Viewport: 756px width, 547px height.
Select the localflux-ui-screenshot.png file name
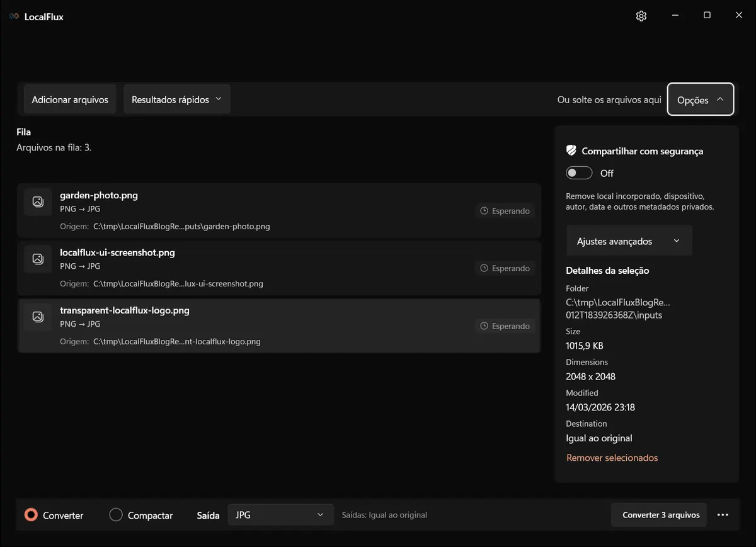[117, 252]
